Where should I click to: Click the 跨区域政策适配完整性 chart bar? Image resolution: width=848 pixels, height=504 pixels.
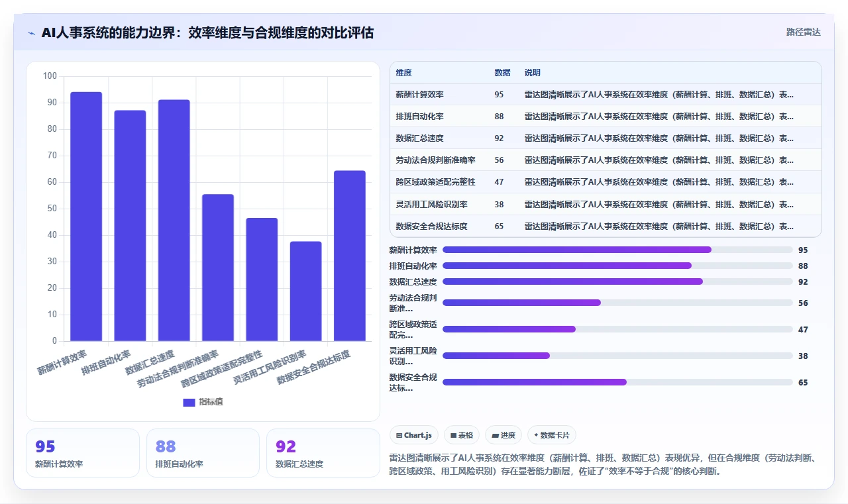(262, 279)
